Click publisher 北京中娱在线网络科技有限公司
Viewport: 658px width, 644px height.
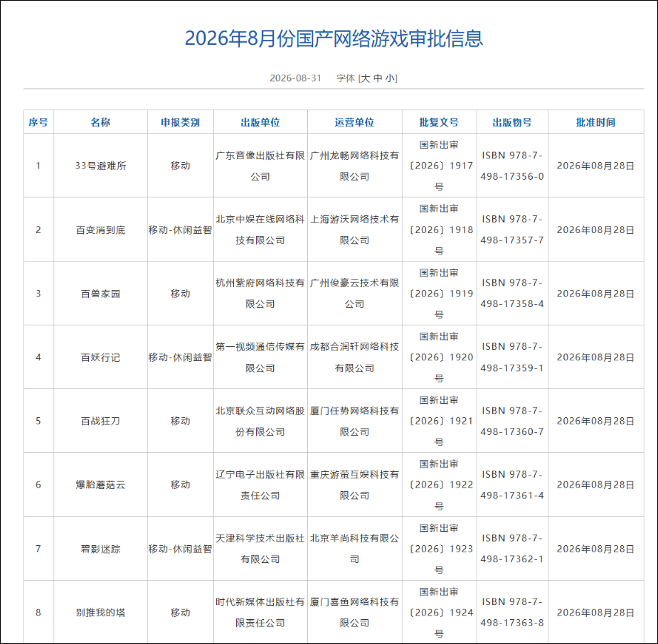pos(260,230)
